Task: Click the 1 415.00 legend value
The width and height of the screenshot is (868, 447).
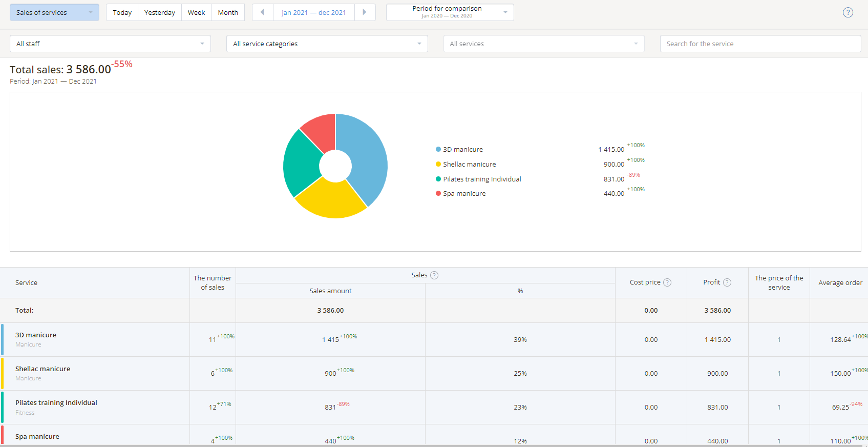Action: coord(611,149)
